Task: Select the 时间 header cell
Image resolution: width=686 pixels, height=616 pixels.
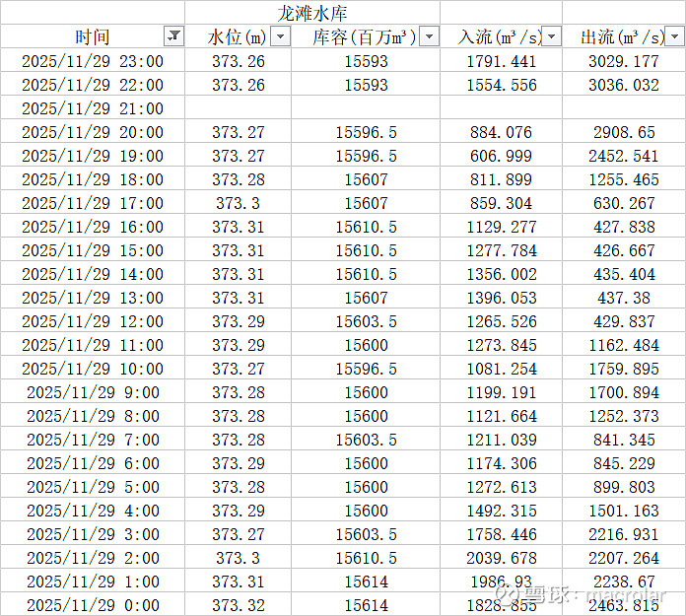Action: click(x=93, y=36)
